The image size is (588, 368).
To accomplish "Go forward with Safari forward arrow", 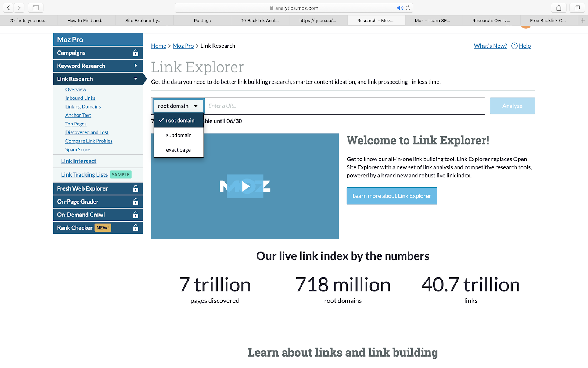I will click(x=19, y=8).
